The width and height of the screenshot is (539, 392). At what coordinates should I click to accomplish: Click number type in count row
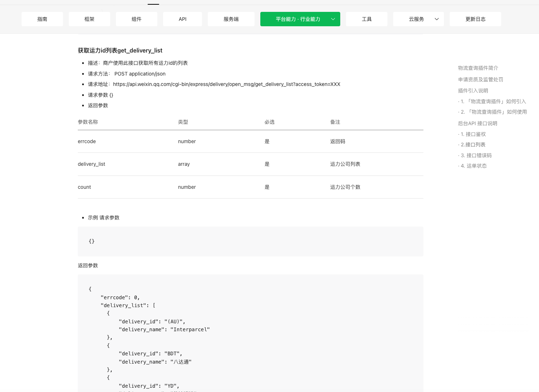click(x=187, y=187)
